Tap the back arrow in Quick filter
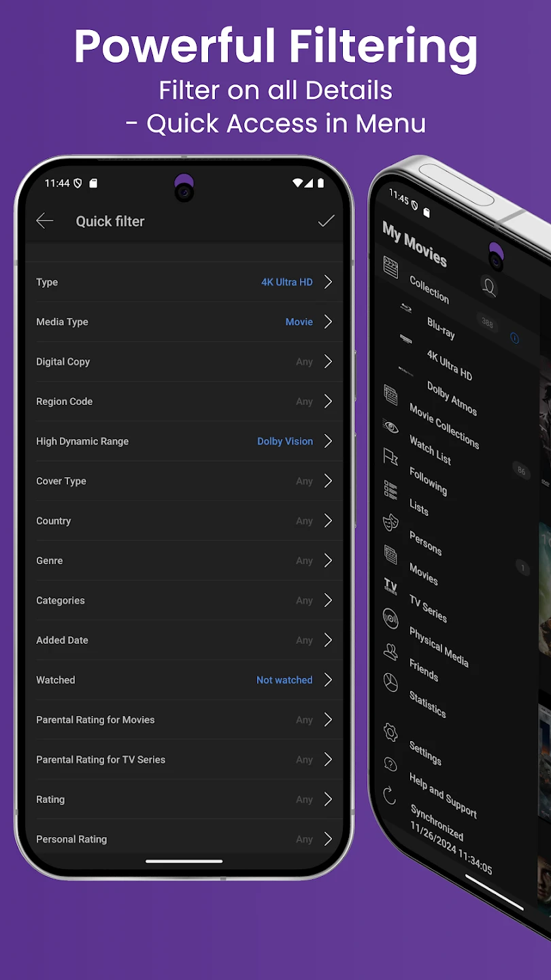Image resolution: width=551 pixels, height=980 pixels. coord(45,220)
